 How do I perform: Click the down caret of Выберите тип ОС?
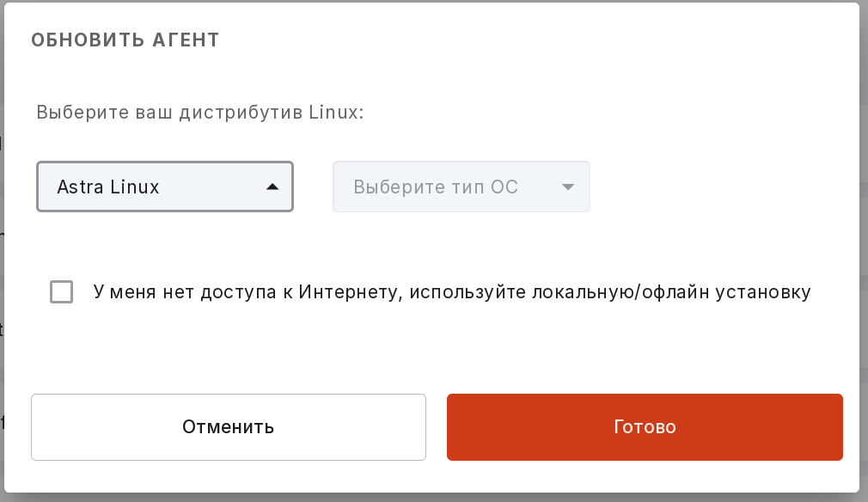click(x=568, y=187)
